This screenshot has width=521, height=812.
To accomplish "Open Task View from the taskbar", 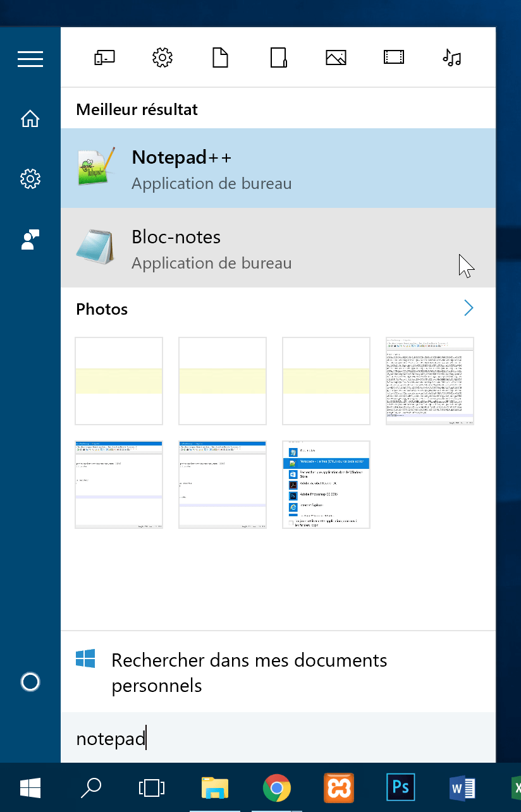I will click(151, 787).
